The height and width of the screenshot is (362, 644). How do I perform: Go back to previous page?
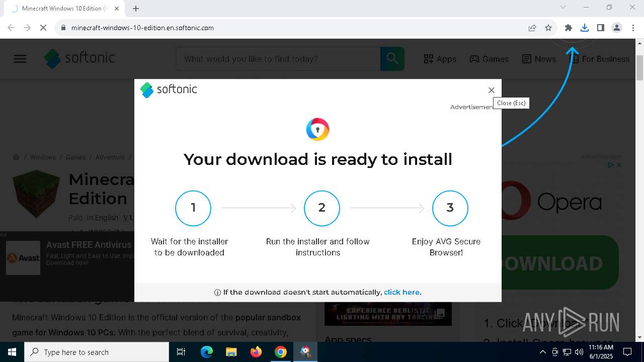(11, 28)
